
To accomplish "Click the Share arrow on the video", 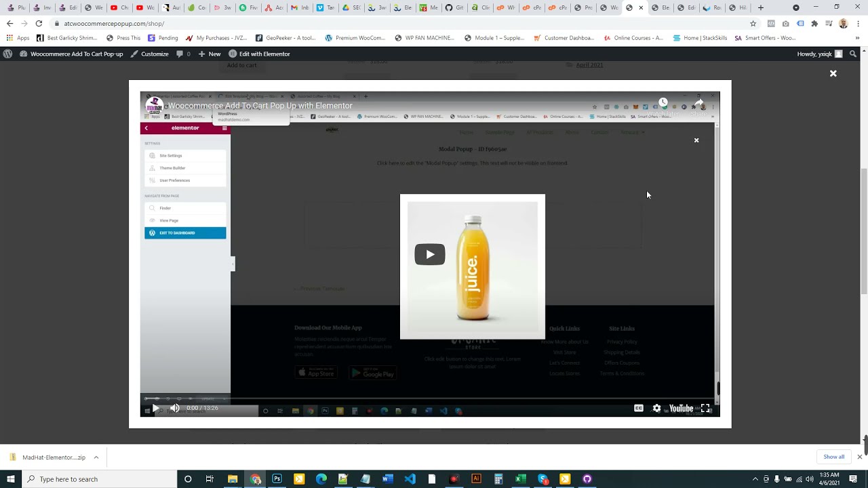I will (x=698, y=103).
